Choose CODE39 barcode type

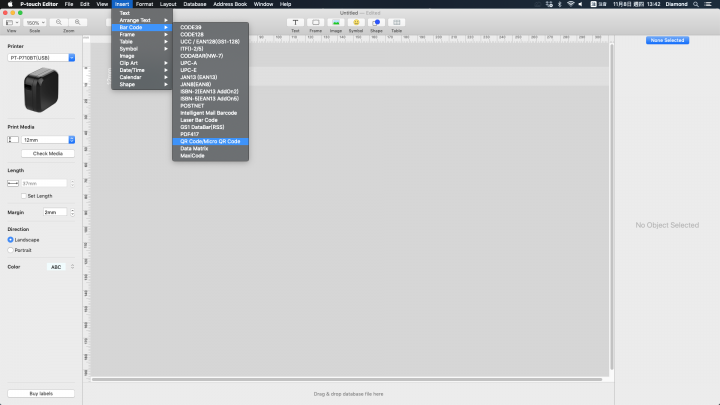[210, 28]
